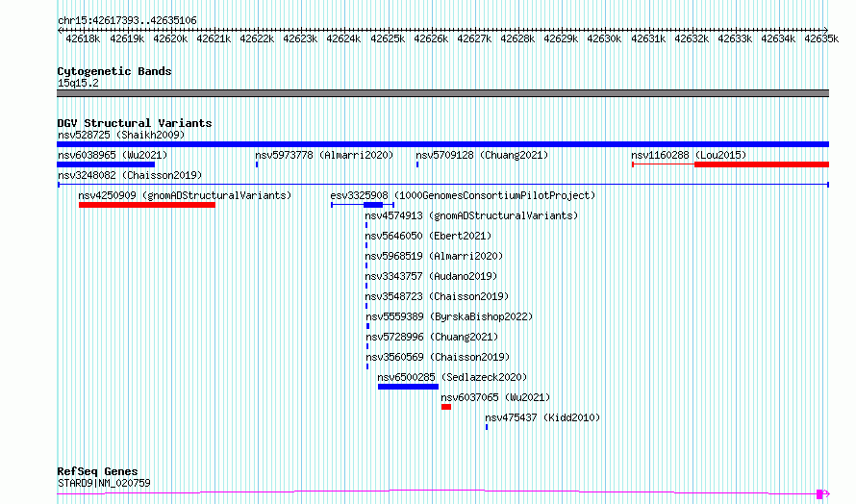The width and height of the screenshot is (856, 504).
Task: Click the STARD9|NM_020759 gene label
Action: (x=104, y=483)
